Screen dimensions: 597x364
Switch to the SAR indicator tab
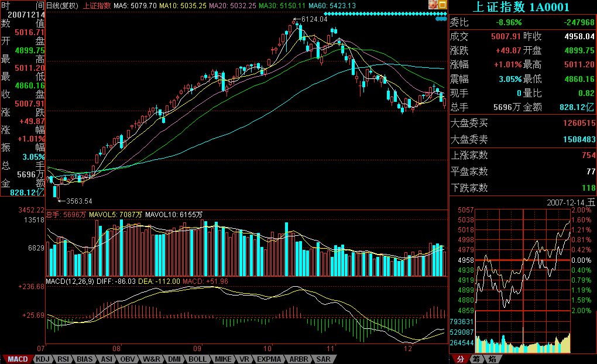pyautogui.click(x=322, y=359)
